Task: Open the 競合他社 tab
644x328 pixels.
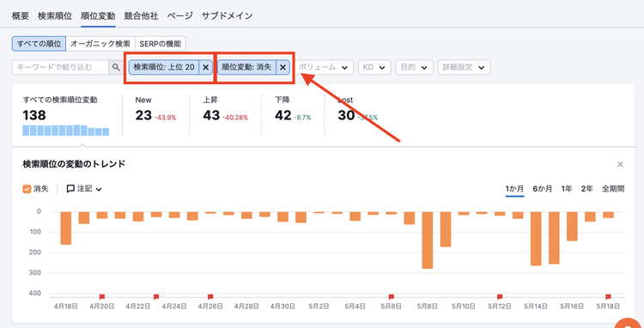Action: click(142, 16)
